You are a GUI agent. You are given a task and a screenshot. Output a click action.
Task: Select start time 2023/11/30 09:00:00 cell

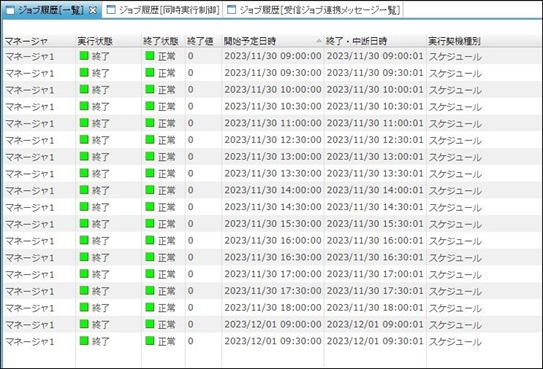click(x=273, y=56)
